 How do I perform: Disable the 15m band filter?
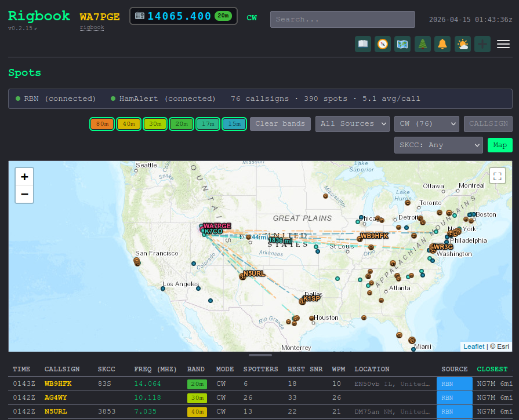234,123
